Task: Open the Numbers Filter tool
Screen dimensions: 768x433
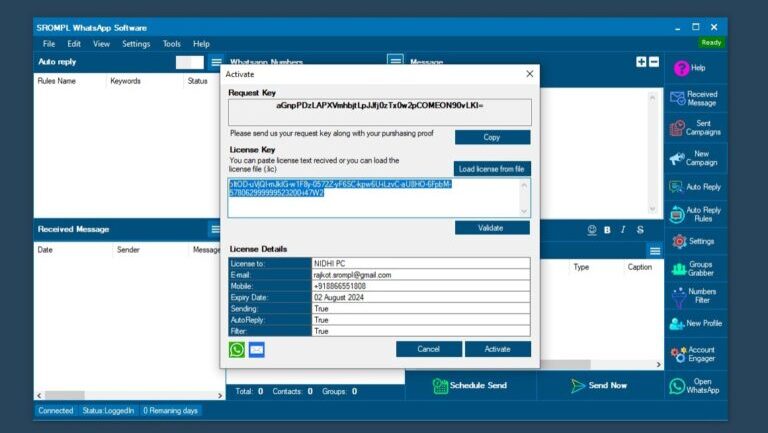Action: (x=696, y=296)
